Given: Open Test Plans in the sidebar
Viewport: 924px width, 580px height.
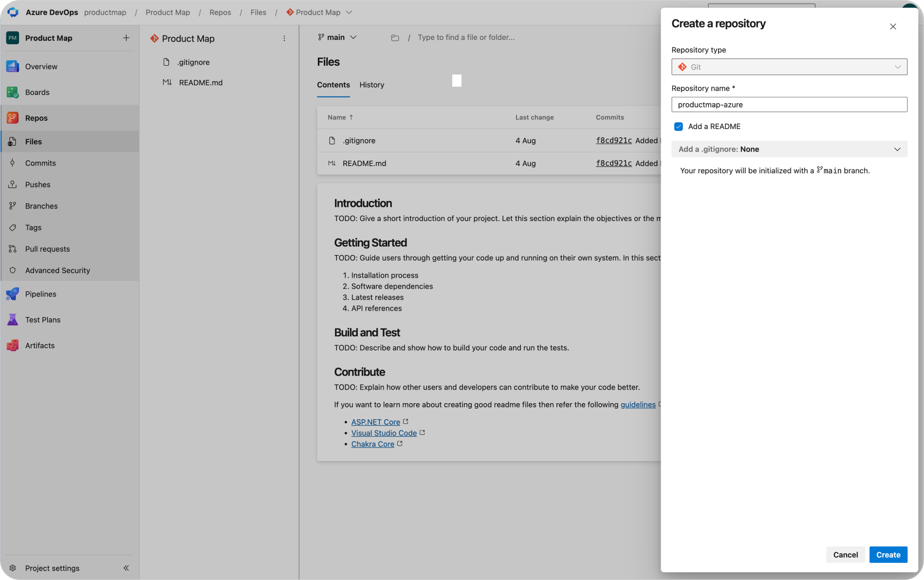Looking at the screenshot, I should pyautogui.click(x=43, y=319).
